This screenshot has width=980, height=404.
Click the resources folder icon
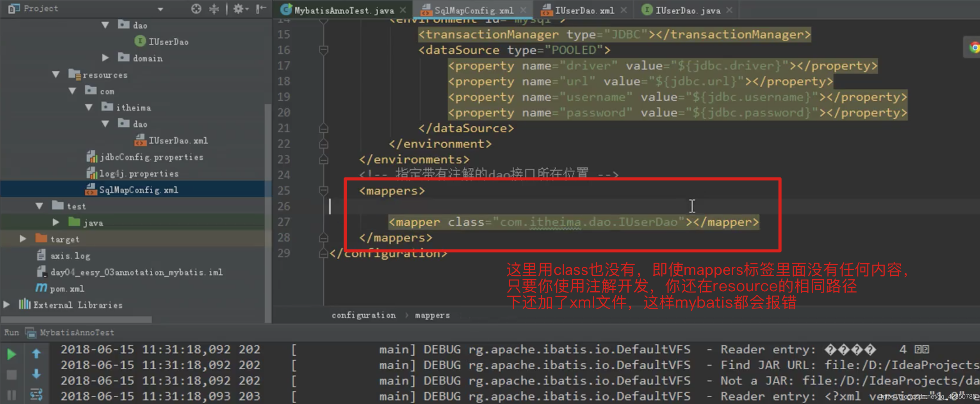74,74
